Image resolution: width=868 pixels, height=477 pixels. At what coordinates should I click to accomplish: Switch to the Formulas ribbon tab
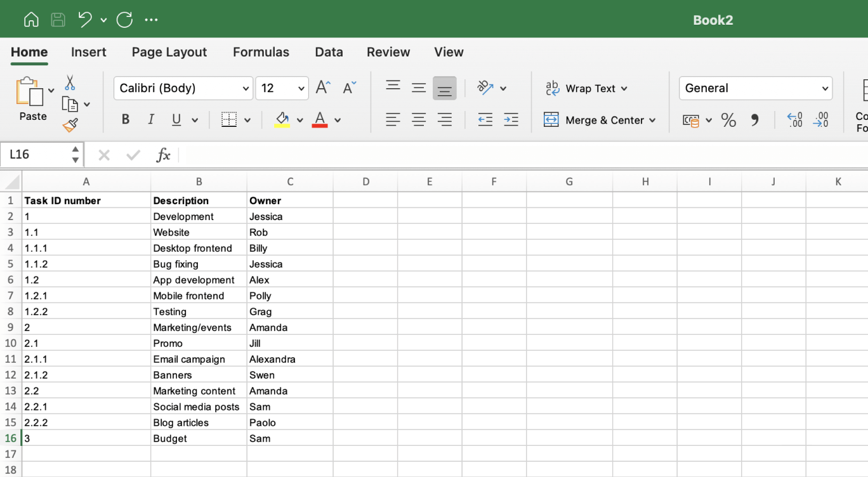[x=261, y=52]
